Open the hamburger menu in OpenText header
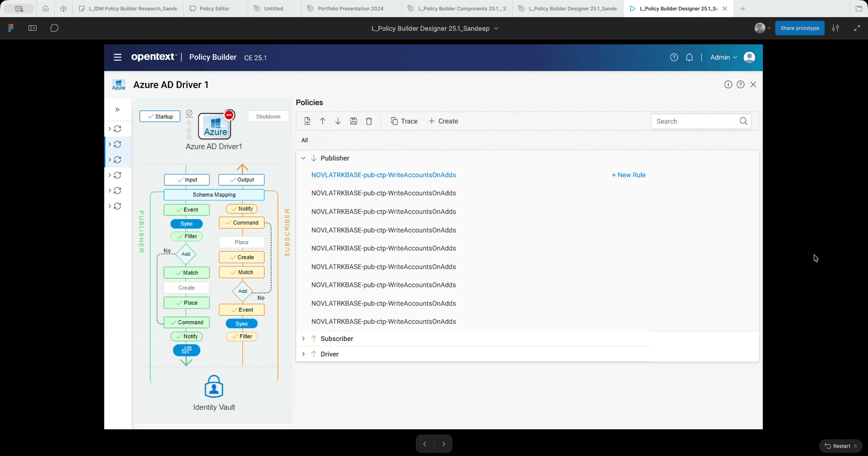The width and height of the screenshot is (868, 456). (118, 57)
